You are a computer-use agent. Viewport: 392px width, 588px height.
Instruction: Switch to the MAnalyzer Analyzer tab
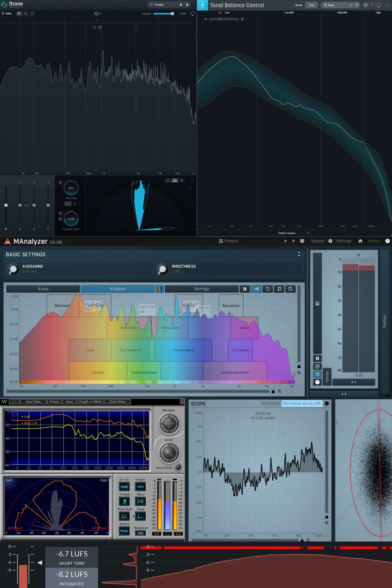[x=118, y=289]
